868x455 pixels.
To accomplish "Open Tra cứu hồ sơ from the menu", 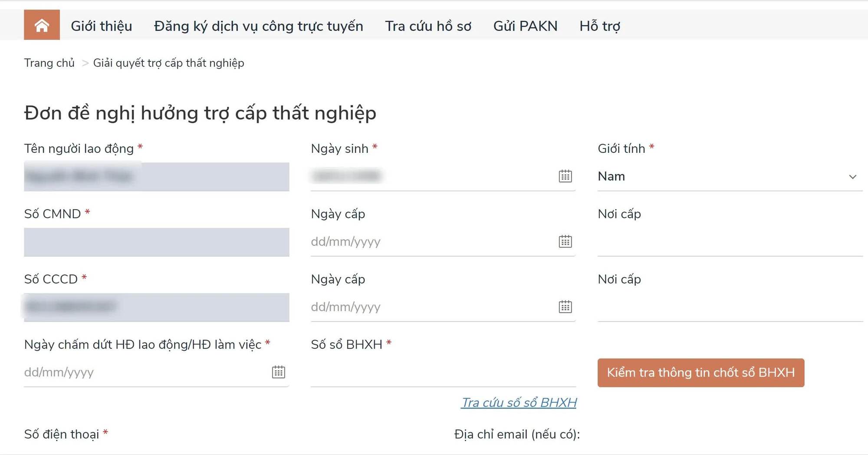I will point(428,25).
